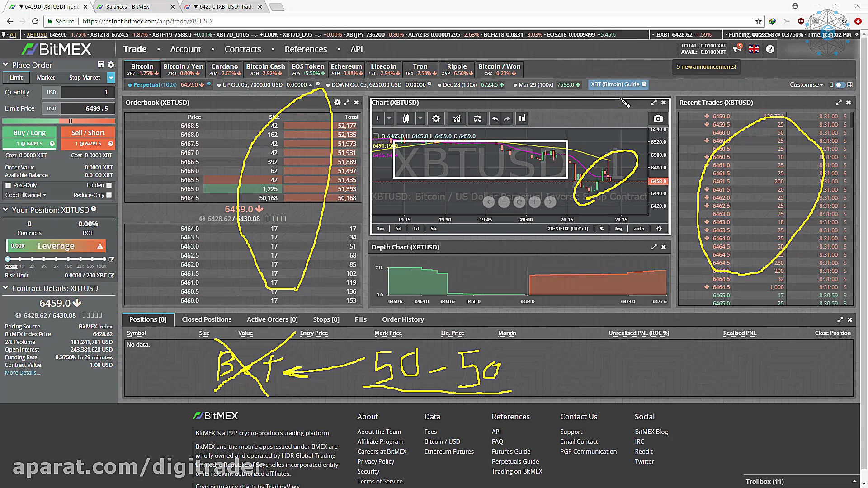The width and height of the screenshot is (868, 488).
Task: Enable the Reduce-Only checkbox
Action: (x=109, y=195)
